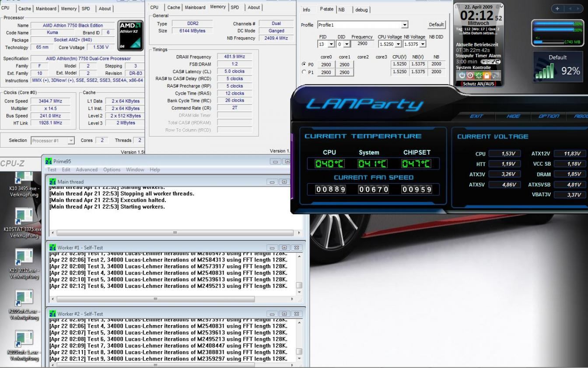Open the Advanced menu in Prime95
This screenshot has height=368, width=588.
point(87,170)
